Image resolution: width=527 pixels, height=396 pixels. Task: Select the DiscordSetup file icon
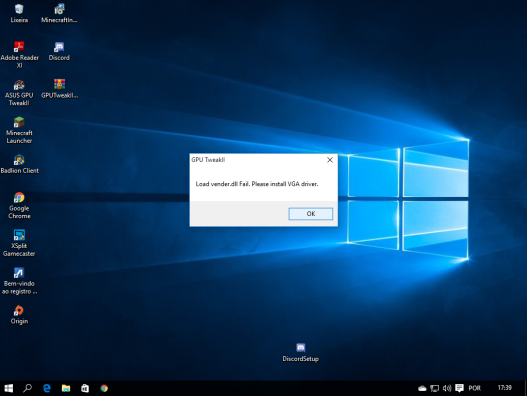(x=300, y=352)
